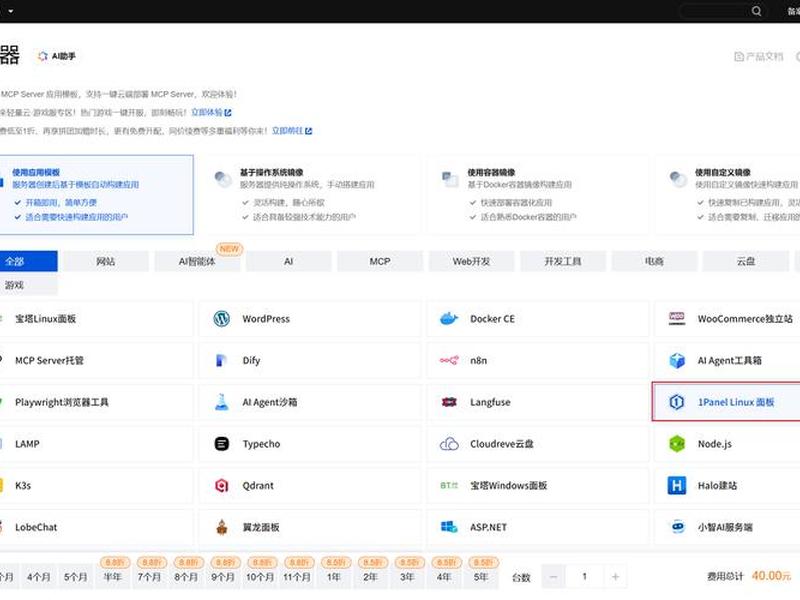
Task: Open the AI助手 assistant
Action: (56, 56)
